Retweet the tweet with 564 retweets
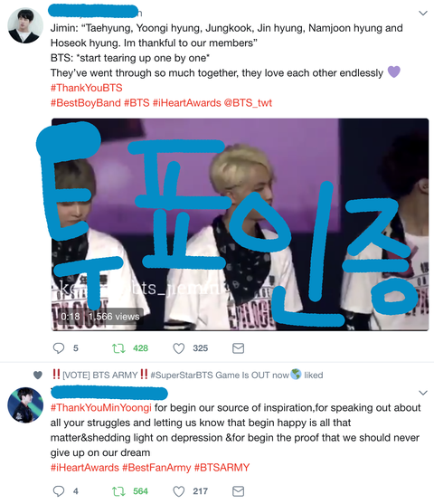Screen dimensions: 434x504 pos(118,491)
